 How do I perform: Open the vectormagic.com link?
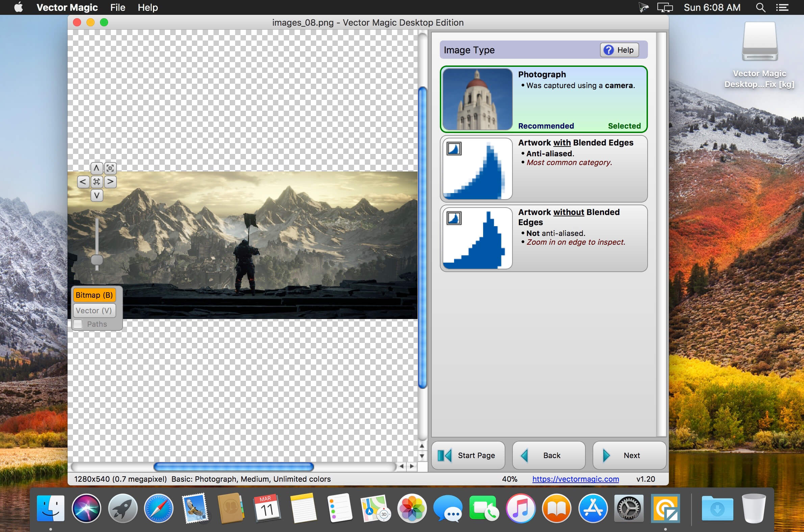point(576,479)
